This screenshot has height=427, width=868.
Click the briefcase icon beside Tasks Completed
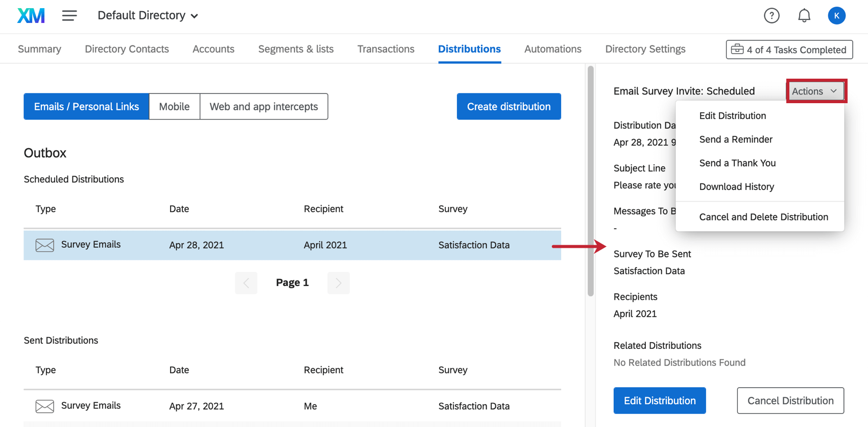(x=737, y=50)
